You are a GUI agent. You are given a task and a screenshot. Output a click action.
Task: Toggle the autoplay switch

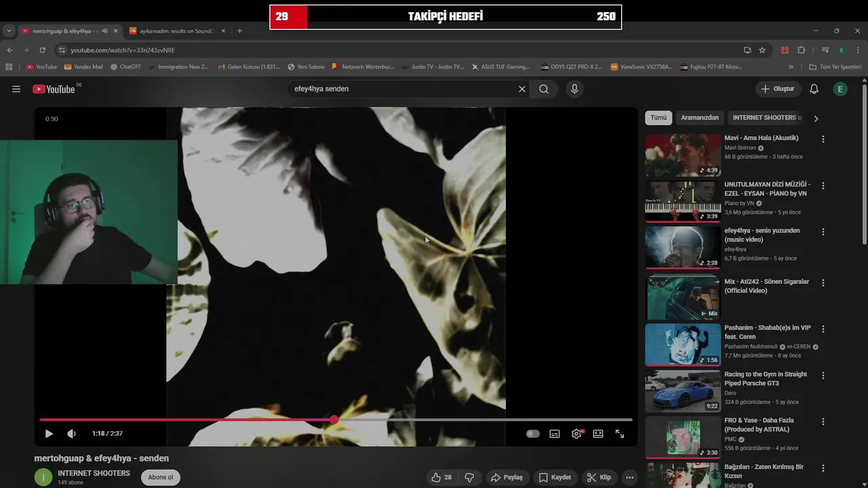click(x=533, y=434)
